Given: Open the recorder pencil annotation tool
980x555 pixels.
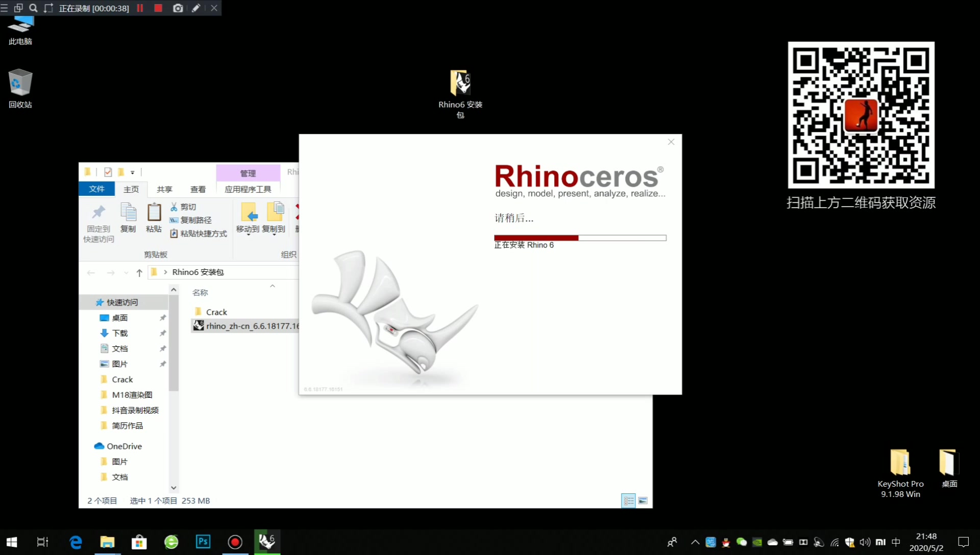Looking at the screenshot, I should pyautogui.click(x=196, y=8).
